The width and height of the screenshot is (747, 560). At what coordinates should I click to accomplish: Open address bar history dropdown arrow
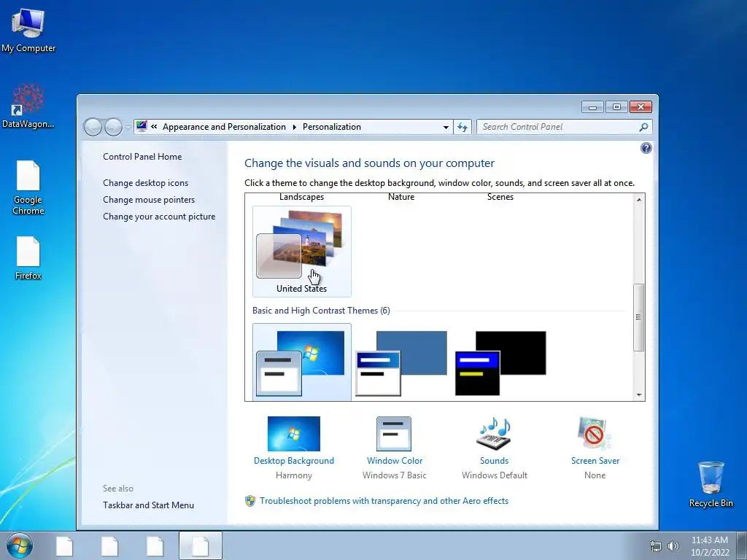click(x=446, y=127)
